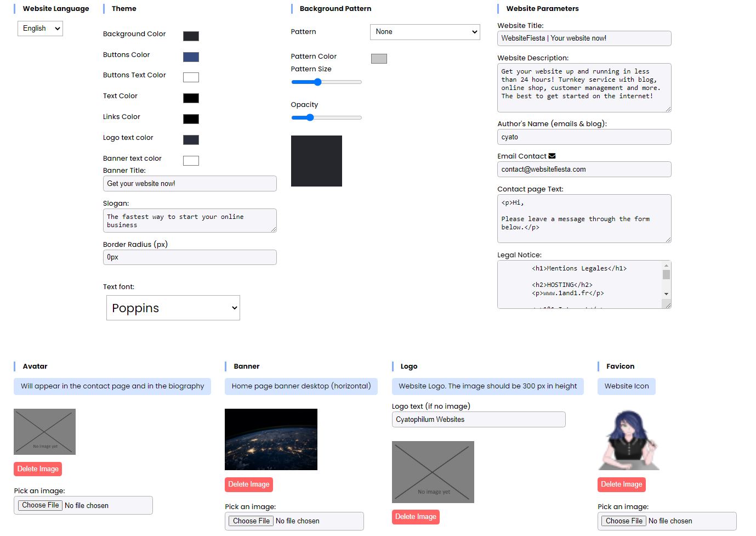
Task: Change the Logo text color swatch
Action: pos(191,140)
